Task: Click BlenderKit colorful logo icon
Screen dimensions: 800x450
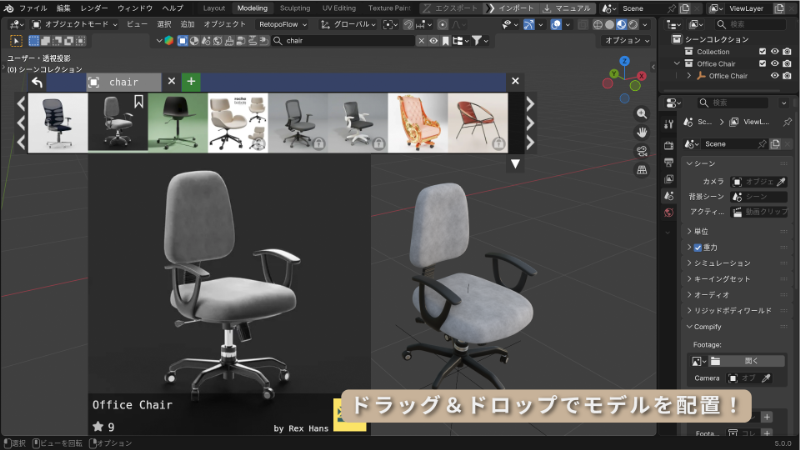Action: pyautogui.click(x=169, y=40)
